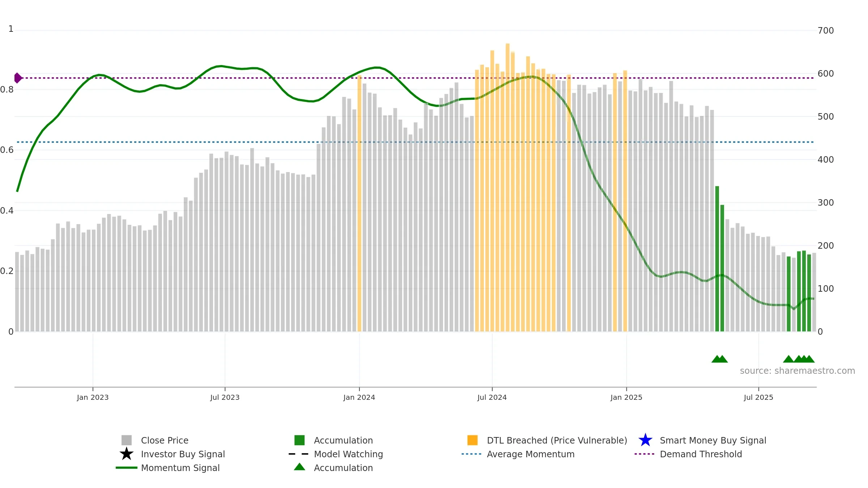This screenshot has width=868, height=488.
Task: Toggle the Close Price series label
Action: pyautogui.click(x=165, y=440)
